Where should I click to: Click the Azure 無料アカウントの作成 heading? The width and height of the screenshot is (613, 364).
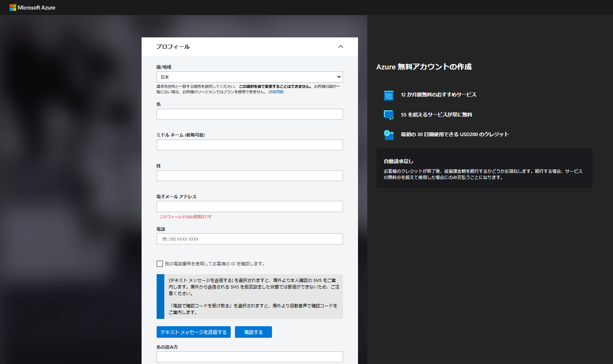tap(424, 67)
